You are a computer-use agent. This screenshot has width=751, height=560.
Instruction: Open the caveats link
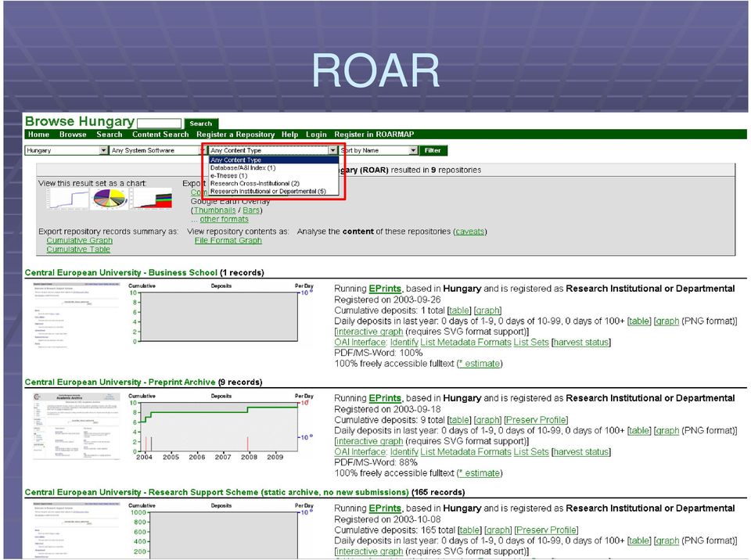[x=470, y=232]
